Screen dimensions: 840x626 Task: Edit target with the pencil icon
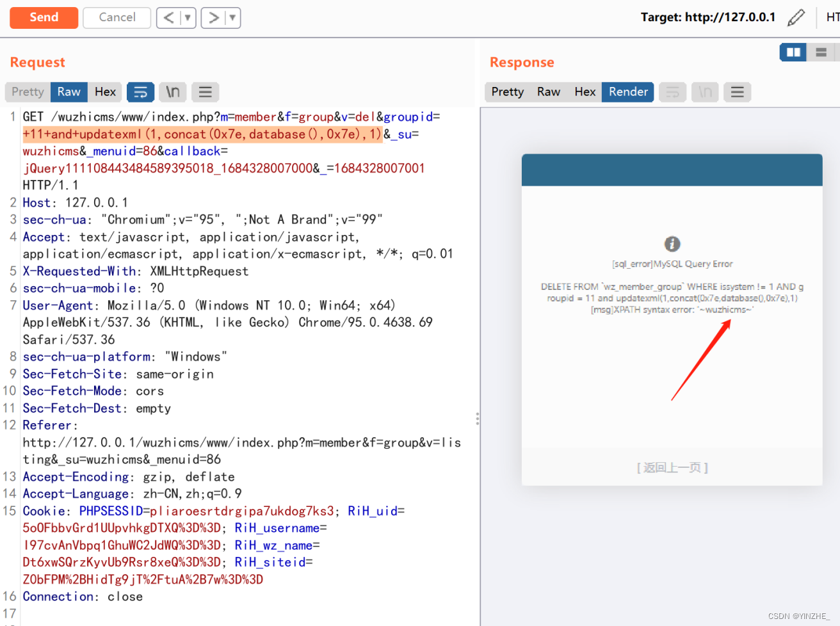pos(796,17)
